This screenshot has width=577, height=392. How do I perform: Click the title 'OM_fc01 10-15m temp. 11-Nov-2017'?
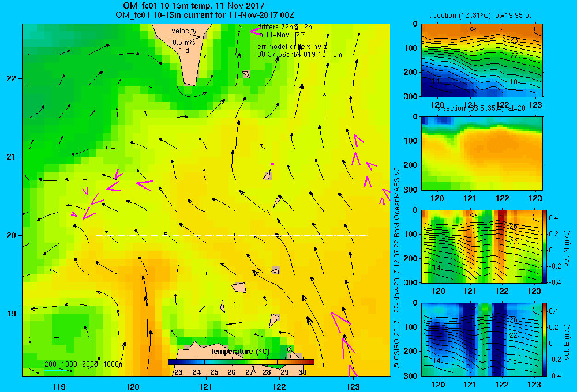(x=193, y=6)
